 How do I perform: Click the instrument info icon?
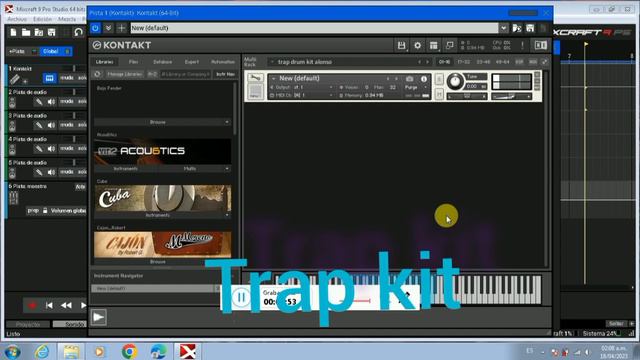pyautogui.click(x=424, y=78)
